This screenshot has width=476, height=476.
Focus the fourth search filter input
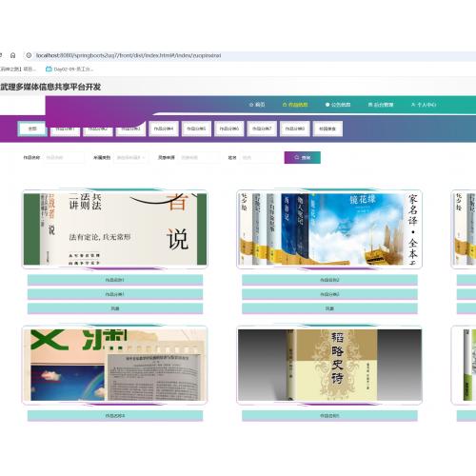click(260, 157)
